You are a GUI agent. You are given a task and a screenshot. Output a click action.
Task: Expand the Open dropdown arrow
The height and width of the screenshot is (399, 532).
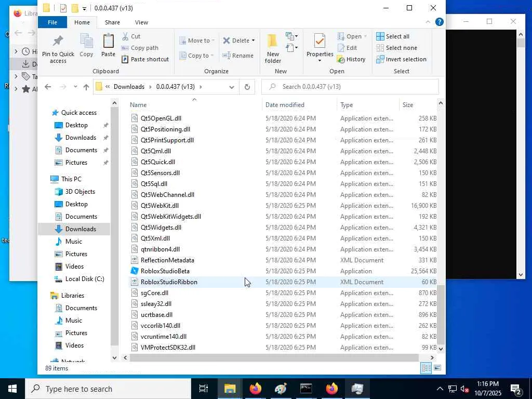tap(365, 36)
